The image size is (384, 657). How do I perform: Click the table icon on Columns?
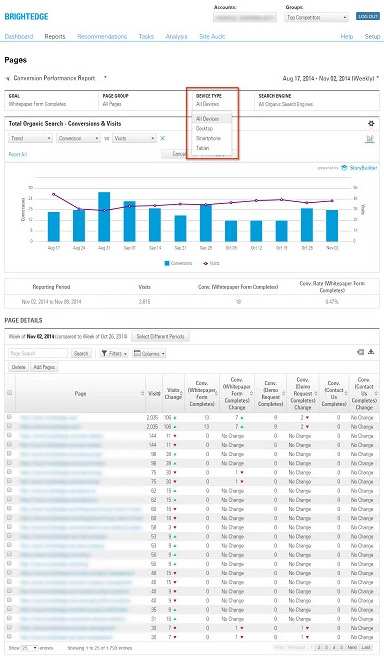[137, 353]
